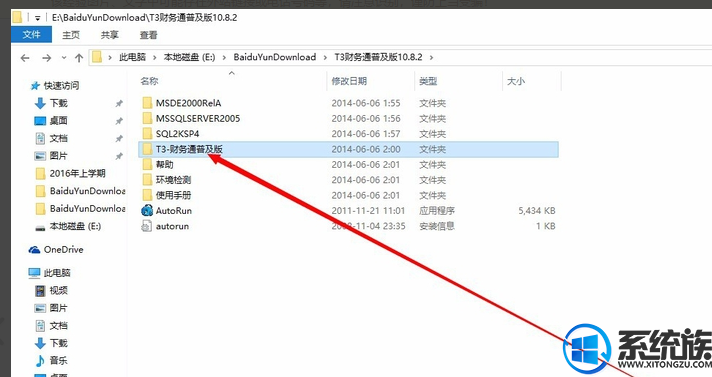Open 下载 under 此电脑
The image size is (712, 377).
[59, 343]
